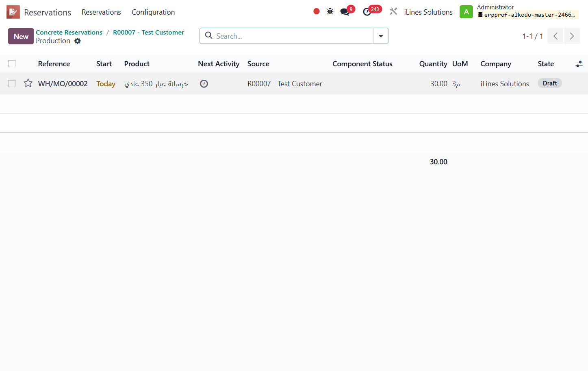This screenshot has width=588, height=371.
Task: Star WH/MO/00002 as favorite
Action: pyautogui.click(x=28, y=83)
